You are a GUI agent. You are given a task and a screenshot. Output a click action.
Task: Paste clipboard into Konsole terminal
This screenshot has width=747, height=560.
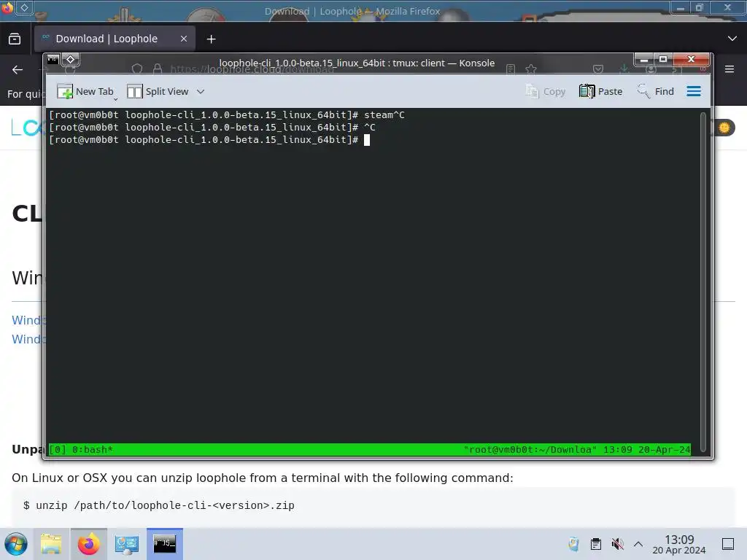[x=601, y=91]
